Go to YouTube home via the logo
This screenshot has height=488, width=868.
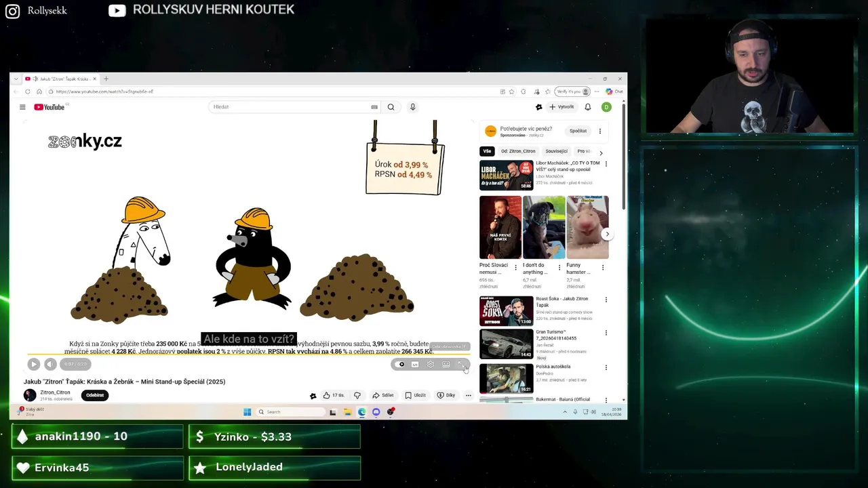50,107
